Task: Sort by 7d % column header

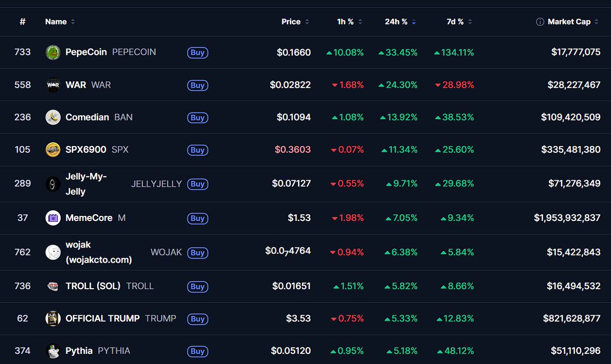Action: click(x=458, y=22)
